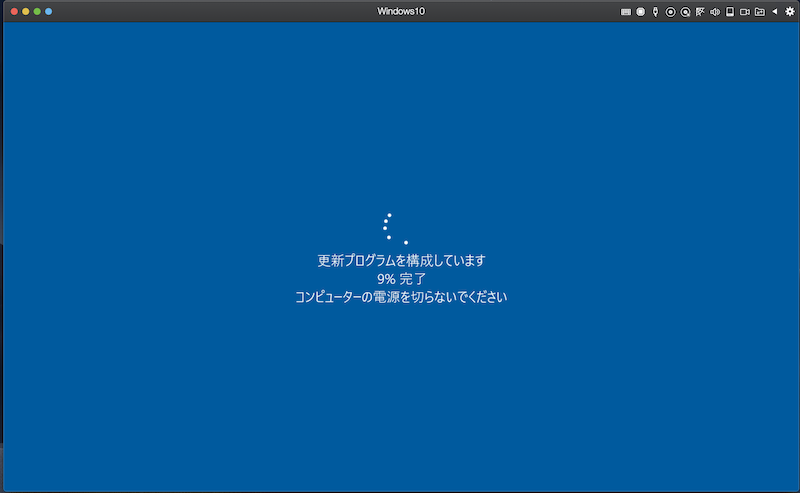This screenshot has height=493, width=800.
Task: Click the 更新プログラムを構成しています message
Action: coord(401,260)
